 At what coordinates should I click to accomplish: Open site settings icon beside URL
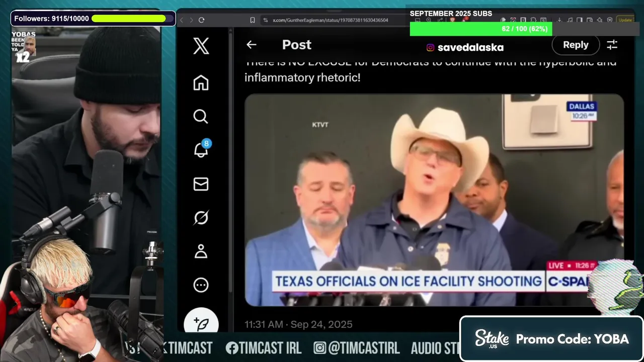[266, 20]
